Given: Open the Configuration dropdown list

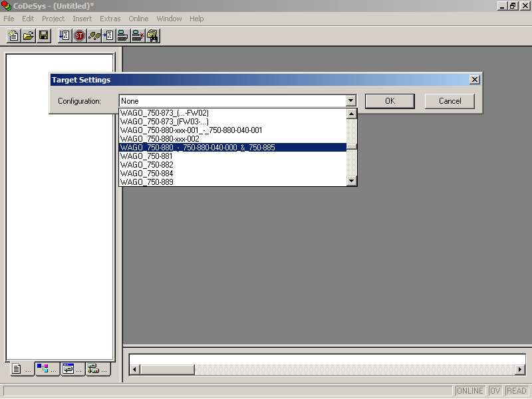Looking at the screenshot, I should (350, 100).
